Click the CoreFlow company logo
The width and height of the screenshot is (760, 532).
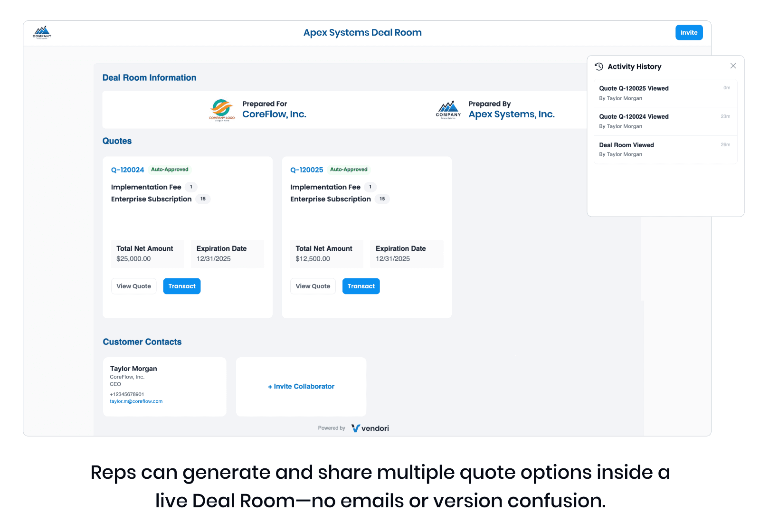pyautogui.click(x=222, y=110)
